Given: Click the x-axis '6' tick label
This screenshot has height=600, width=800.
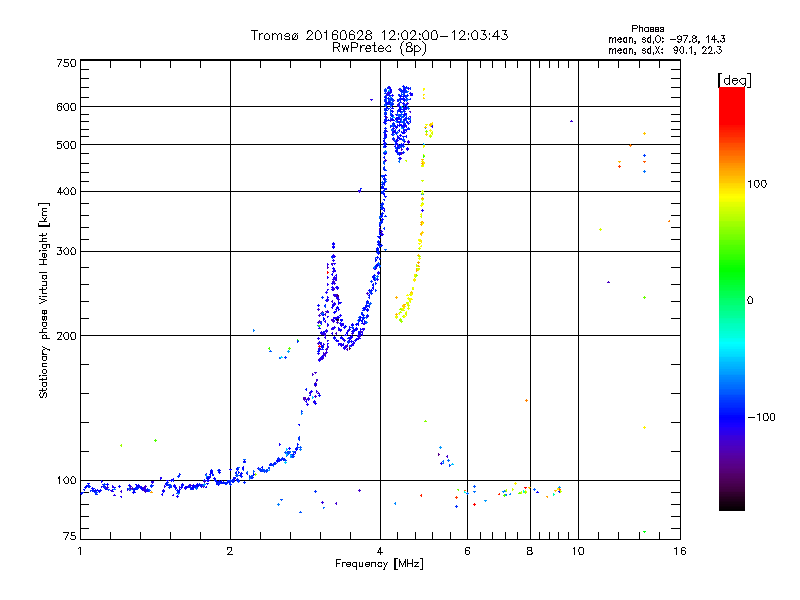Looking at the screenshot, I should [467, 551].
